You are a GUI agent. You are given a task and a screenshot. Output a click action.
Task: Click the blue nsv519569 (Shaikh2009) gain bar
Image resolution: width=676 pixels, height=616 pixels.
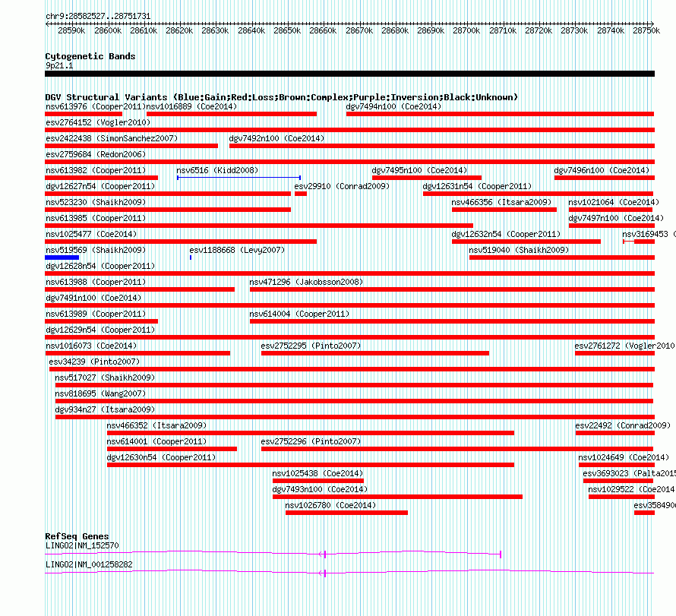click(62, 257)
